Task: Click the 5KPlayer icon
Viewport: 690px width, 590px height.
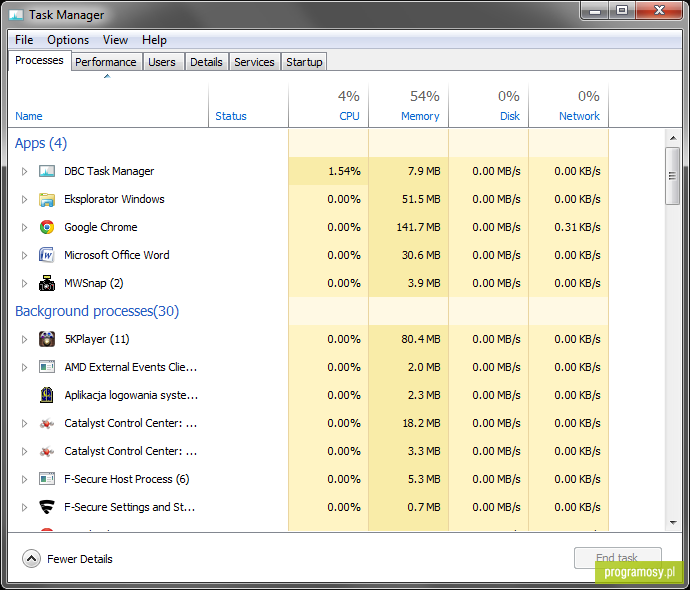Action: point(47,339)
